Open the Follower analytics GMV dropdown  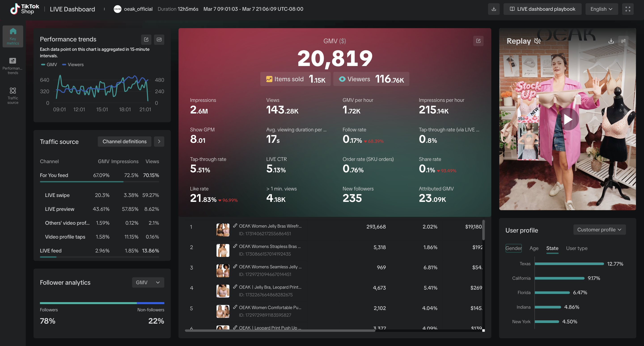click(x=148, y=282)
